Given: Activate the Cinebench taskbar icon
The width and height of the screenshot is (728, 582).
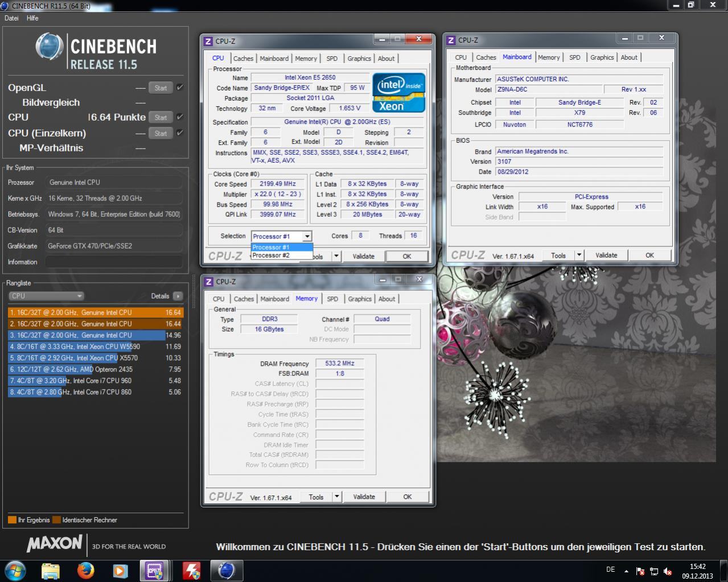Looking at the screenshot, I should [x=226, y=570].
